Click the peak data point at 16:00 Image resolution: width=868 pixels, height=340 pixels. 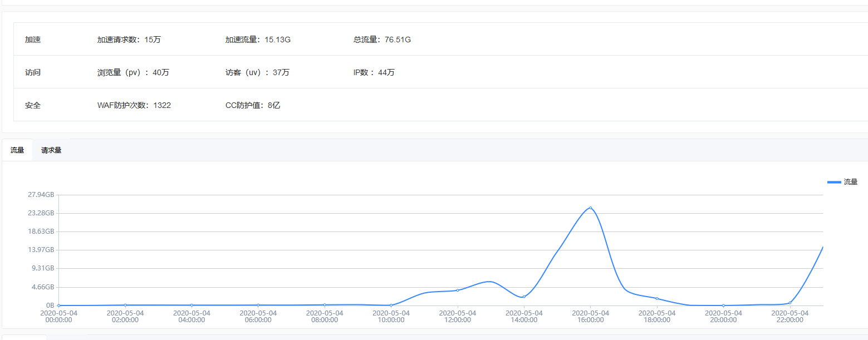(x=590, y=208)
